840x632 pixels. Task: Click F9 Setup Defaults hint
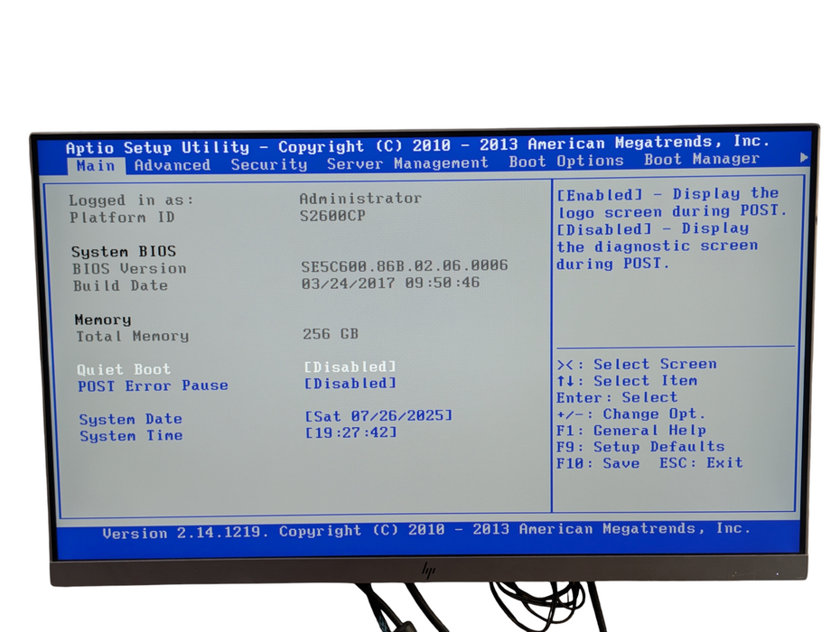(639, 447)
